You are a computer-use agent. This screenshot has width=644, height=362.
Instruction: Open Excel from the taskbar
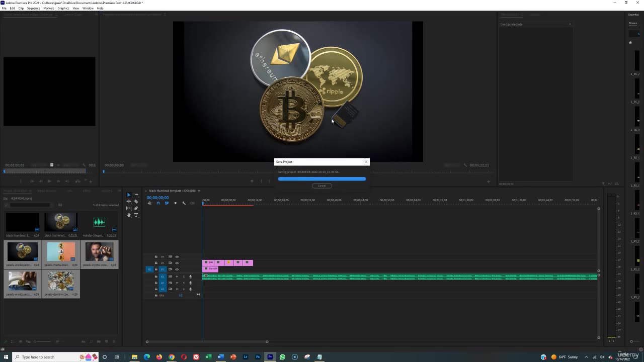(x=208, y=357)
